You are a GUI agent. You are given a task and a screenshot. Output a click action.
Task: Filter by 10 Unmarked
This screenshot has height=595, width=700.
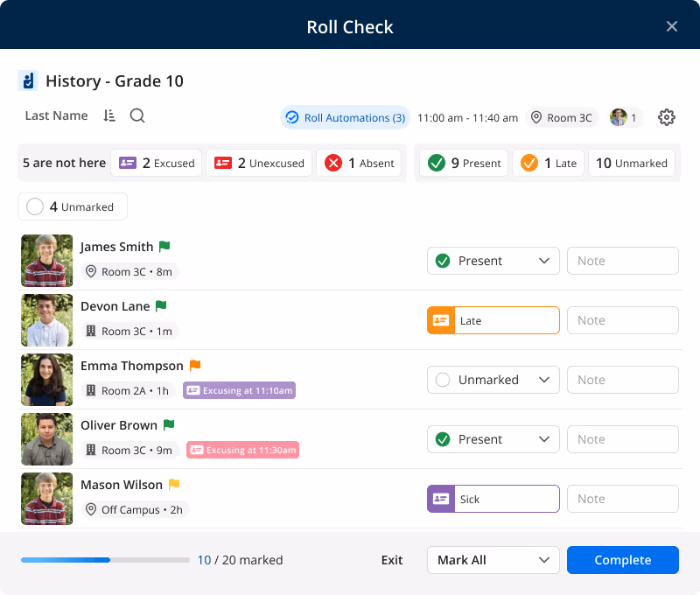point(632,163)
